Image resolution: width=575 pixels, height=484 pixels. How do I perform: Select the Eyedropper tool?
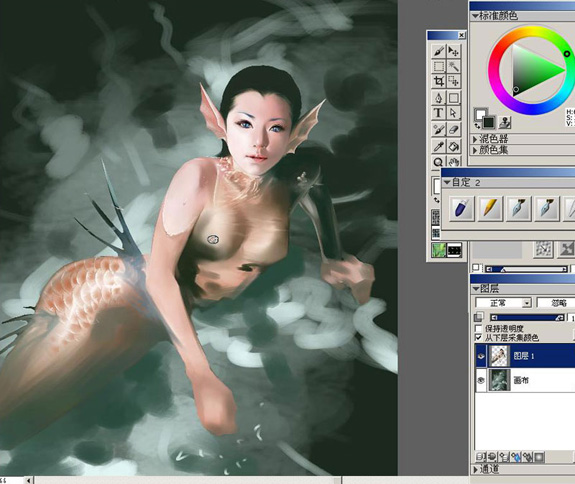pyautogui.click(x=439, y=146)
